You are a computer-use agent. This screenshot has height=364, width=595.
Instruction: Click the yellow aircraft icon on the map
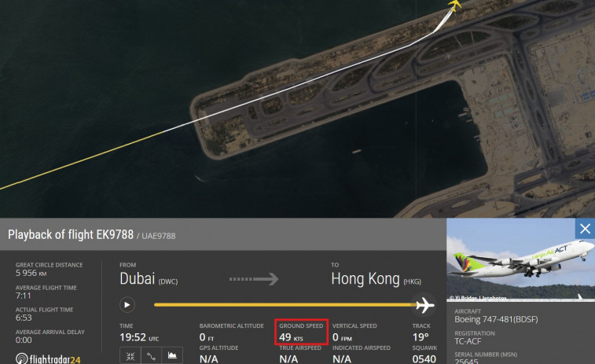point(454,5)
